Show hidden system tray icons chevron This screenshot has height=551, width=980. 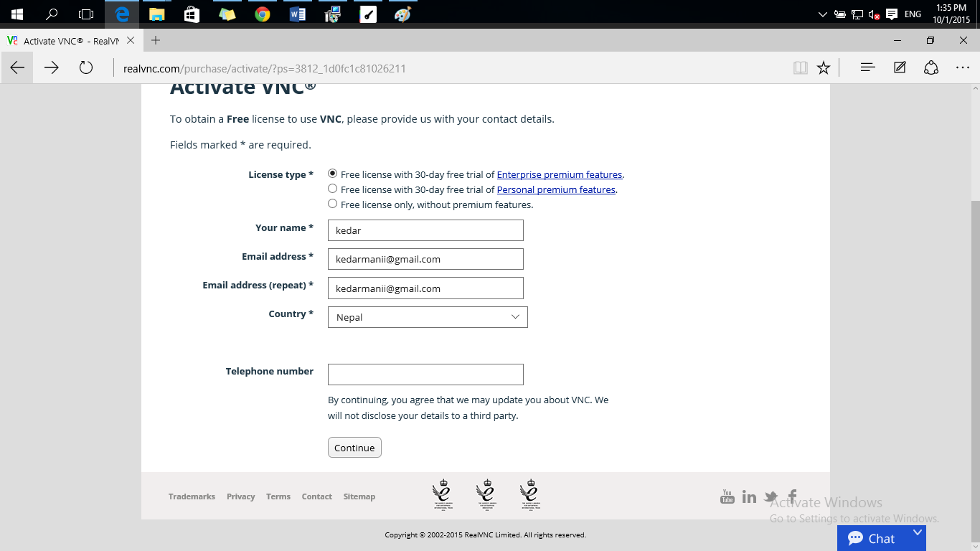(823, 14)
